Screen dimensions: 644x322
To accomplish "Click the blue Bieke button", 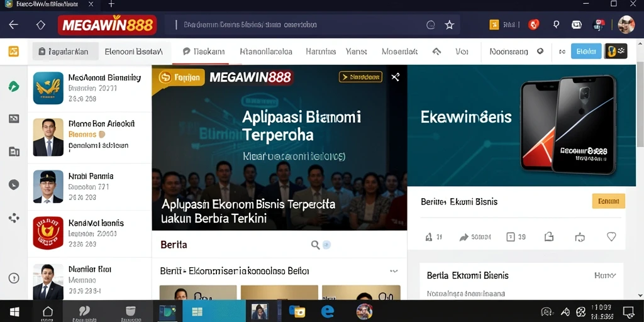I will click(586, 52).
